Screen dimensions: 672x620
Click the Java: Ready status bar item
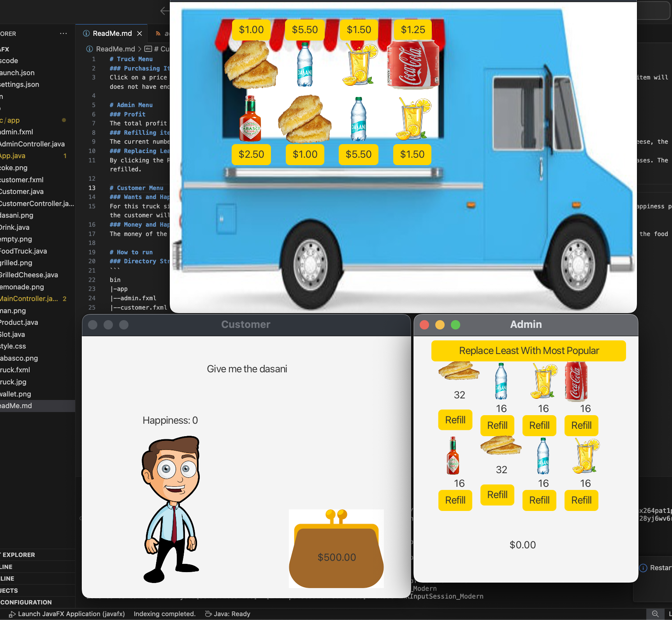point(228,614)
